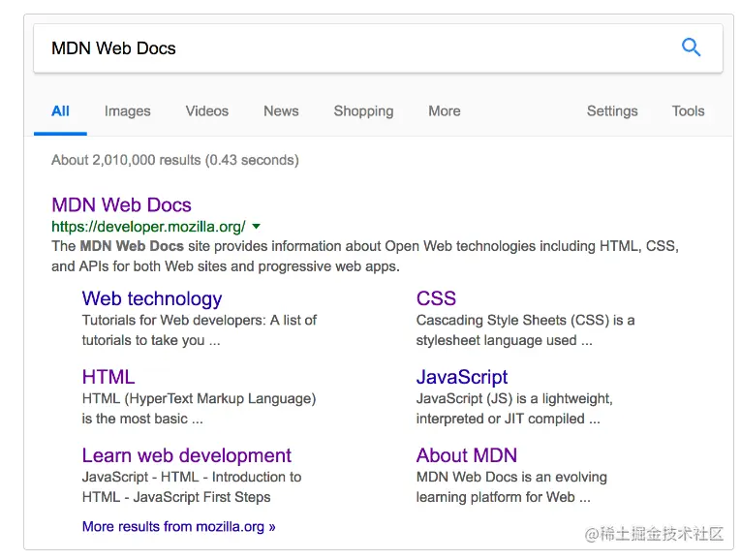Open search Settings
741x560 pixels.
612,111
